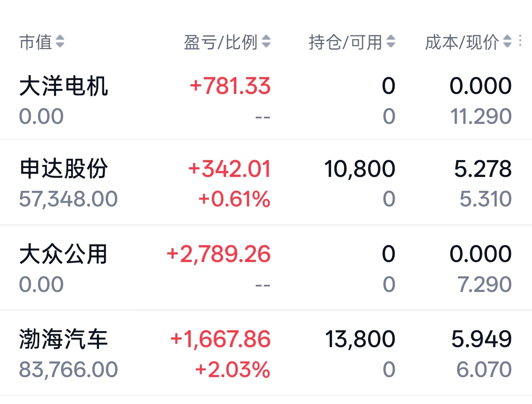Open 大众公用 stock position
The height and width of the screenshot is (404, 532).
(64, 254)
